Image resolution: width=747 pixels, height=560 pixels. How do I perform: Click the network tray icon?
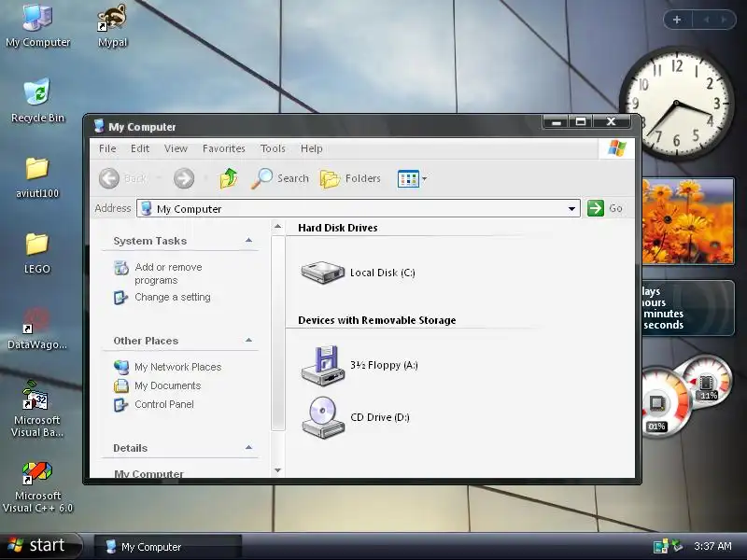[660, 546]
